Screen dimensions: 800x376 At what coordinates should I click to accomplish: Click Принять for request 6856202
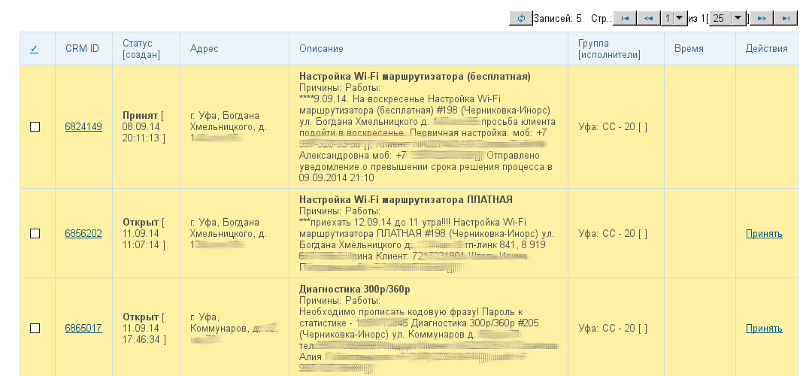coord(764,234)
